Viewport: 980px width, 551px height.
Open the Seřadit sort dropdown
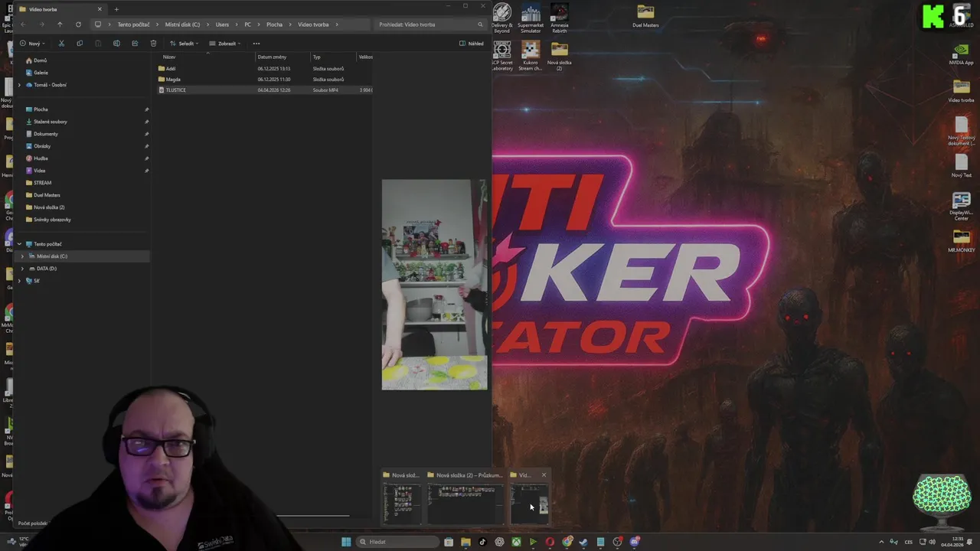185,44
